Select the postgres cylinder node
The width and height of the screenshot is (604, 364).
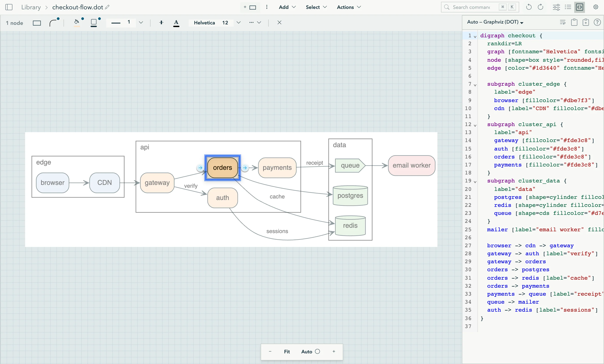click(x=350, y=196)
